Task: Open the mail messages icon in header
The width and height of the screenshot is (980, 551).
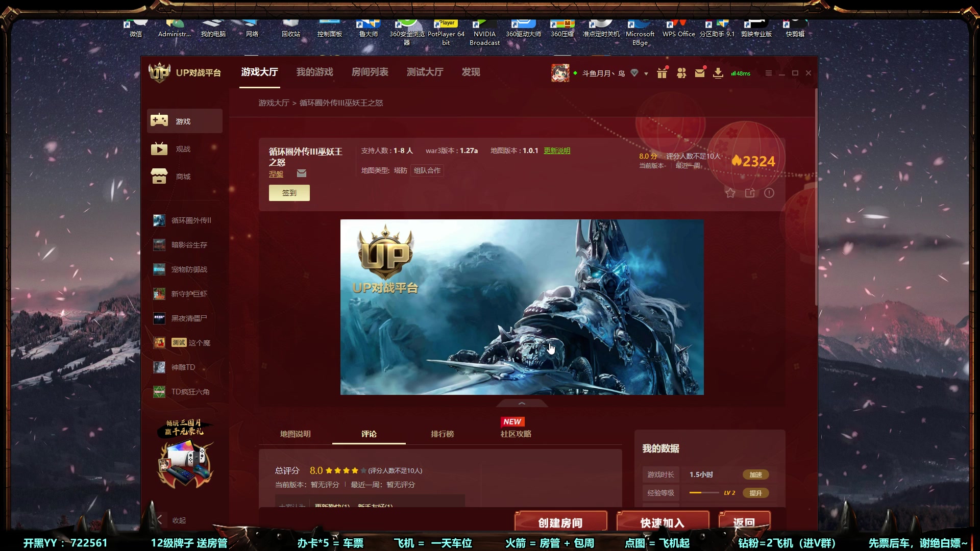Action: pyautogui.click(x=700, y=73)
